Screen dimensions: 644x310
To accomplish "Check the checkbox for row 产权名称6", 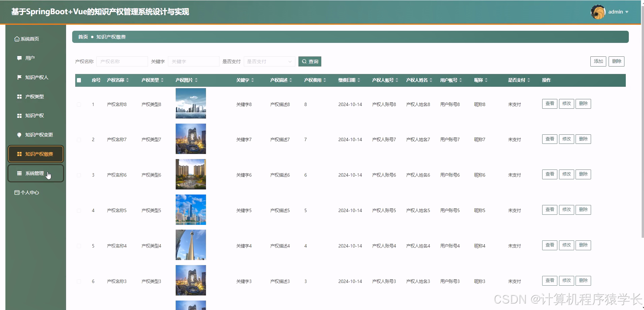I will pyautogui.click(x=79, y=175).
